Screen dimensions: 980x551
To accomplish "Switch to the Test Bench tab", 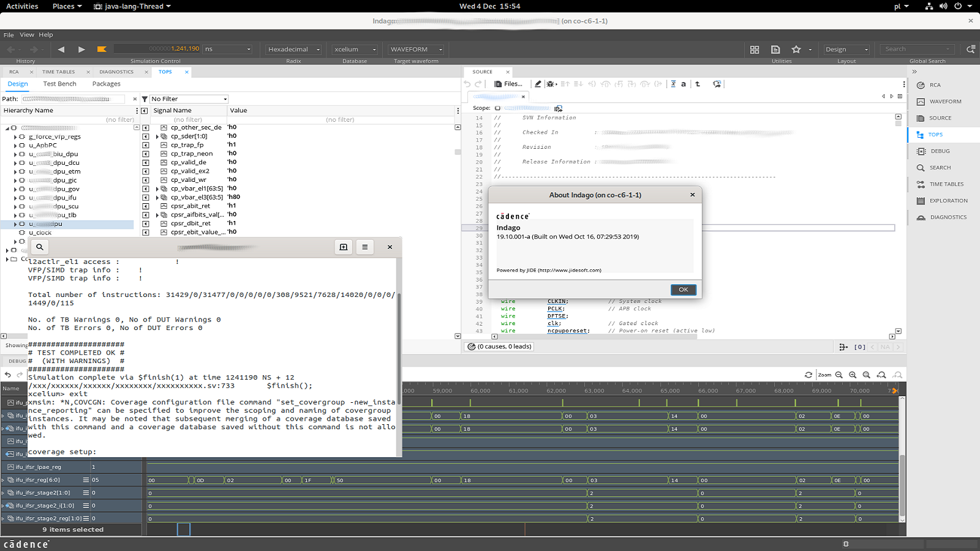I will 59,84.
